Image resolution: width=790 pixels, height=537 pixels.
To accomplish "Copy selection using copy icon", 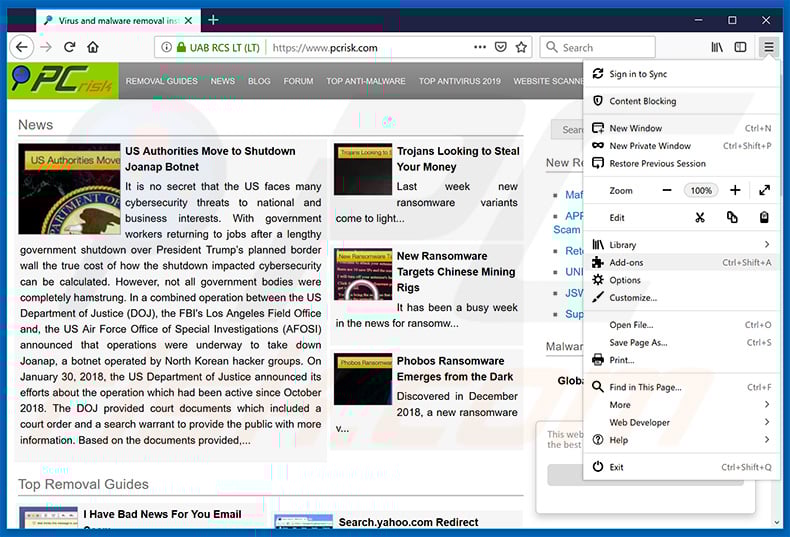I will (x=732, y=218).
